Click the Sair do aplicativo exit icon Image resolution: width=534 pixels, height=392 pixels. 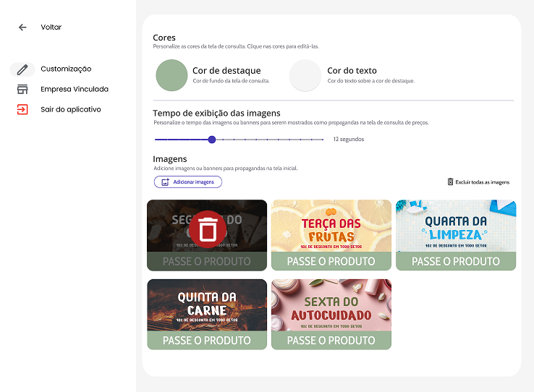[22, 110]
